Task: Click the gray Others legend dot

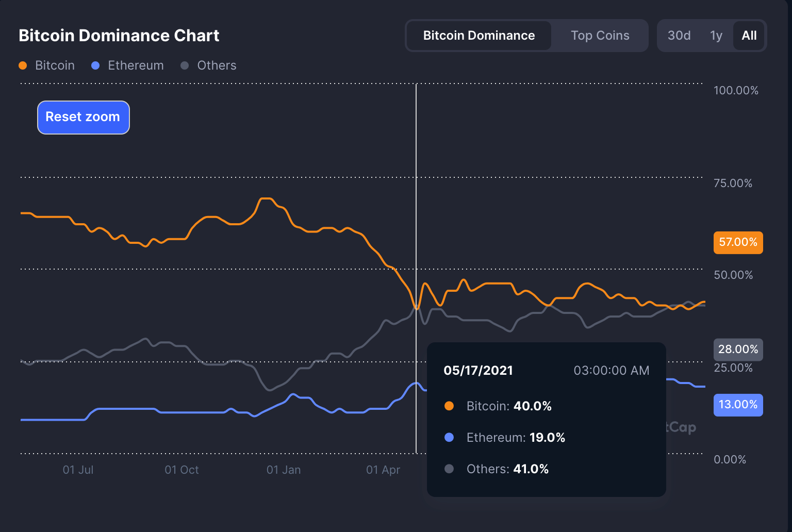Action: 185,65
